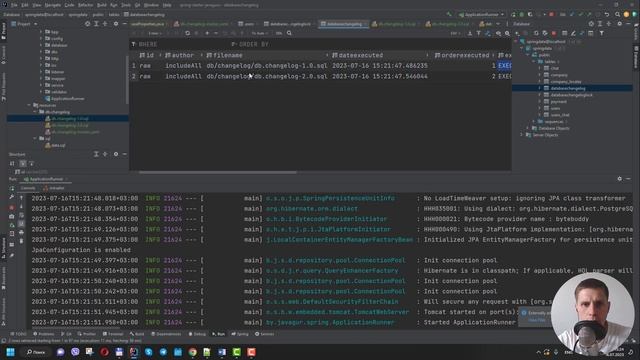
Task: Open the Edit menu
Action: tap(25, 5)
